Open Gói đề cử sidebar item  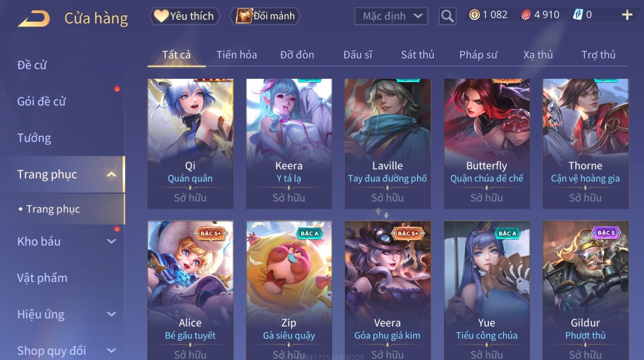coord(41,102)
